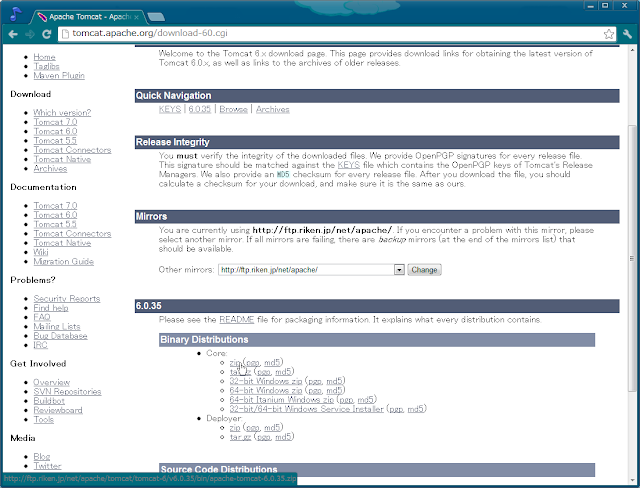This screenshot has width=640, height=488.
Task: Open the wrench settings menu
Action: [627, 34]
